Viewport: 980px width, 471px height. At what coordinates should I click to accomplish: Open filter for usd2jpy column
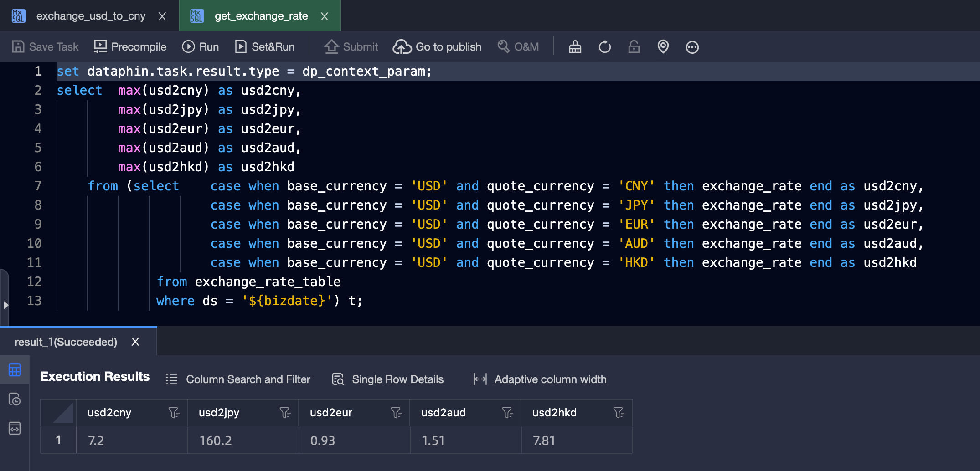click(285, 413)
